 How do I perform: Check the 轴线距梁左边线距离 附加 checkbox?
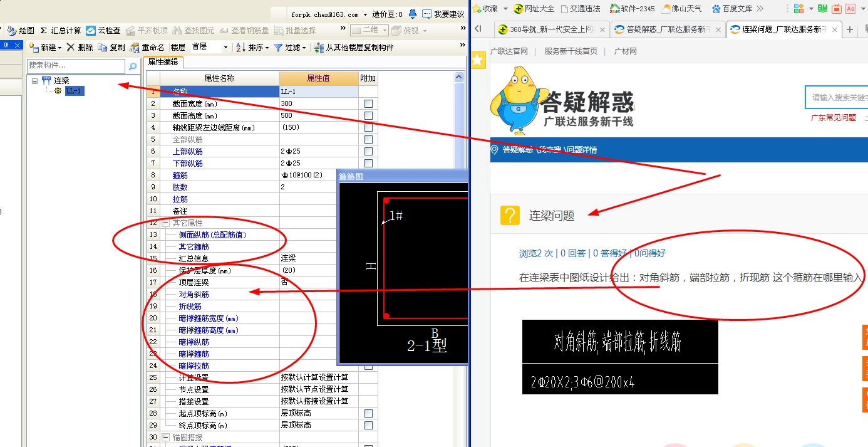pos(368,127)
